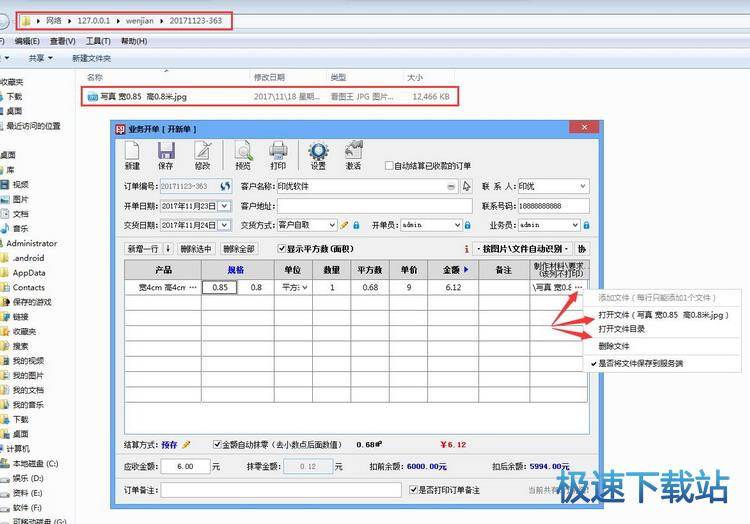This screenshot has height=524, width=750.
Task: Click the ellipsis in the product cell
Action: click(193, 287)
